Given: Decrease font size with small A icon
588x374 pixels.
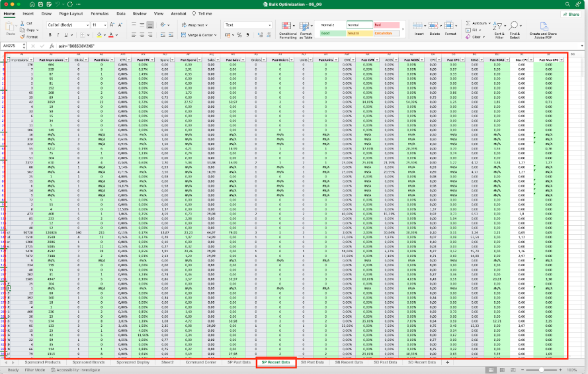Looking at the screenshot, I should [120, 24].
